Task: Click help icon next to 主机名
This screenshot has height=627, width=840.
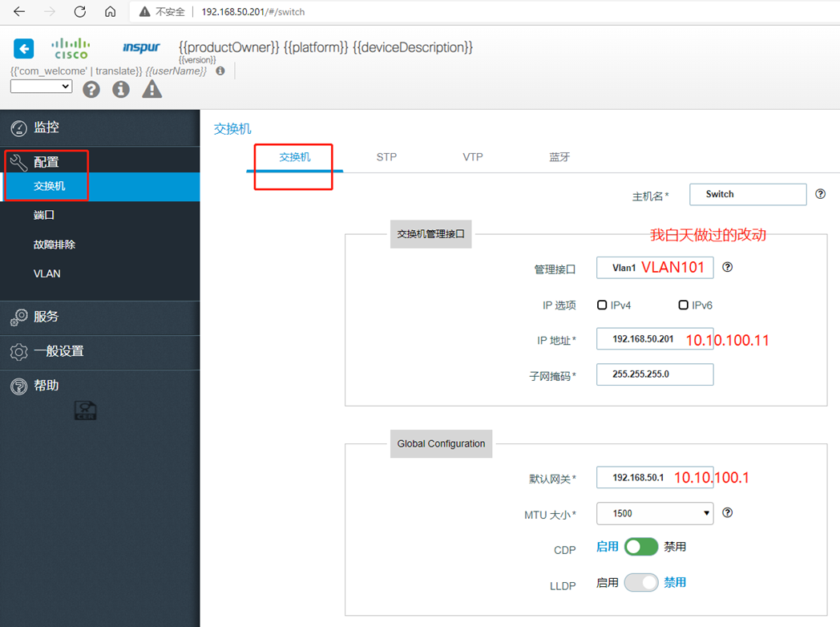Action: pyautogui.click(x=820, y=194)
